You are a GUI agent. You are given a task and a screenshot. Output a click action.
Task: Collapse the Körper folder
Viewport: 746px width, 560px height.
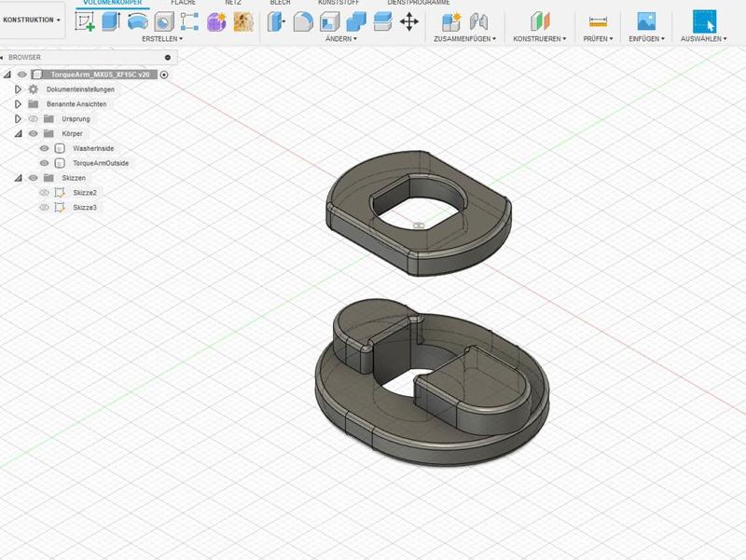coord(18,133)
